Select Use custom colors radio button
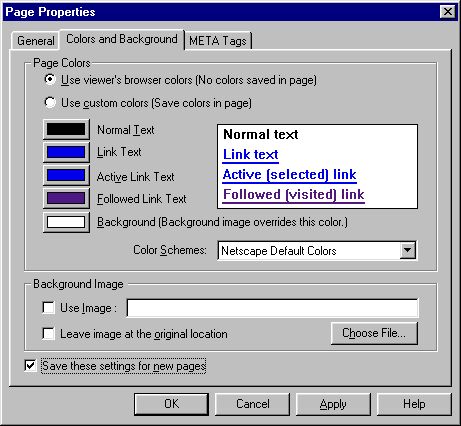Image resolution: width=461 pixels, height=426 pixels. [x=50, y=102]
